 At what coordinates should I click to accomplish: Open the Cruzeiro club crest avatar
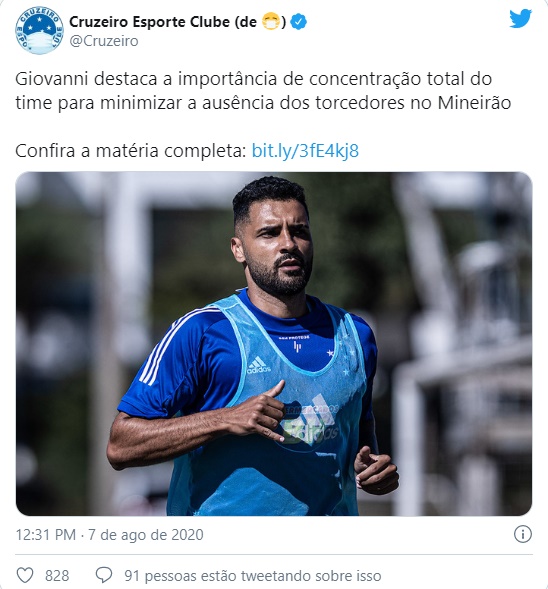tap(39, 30)
